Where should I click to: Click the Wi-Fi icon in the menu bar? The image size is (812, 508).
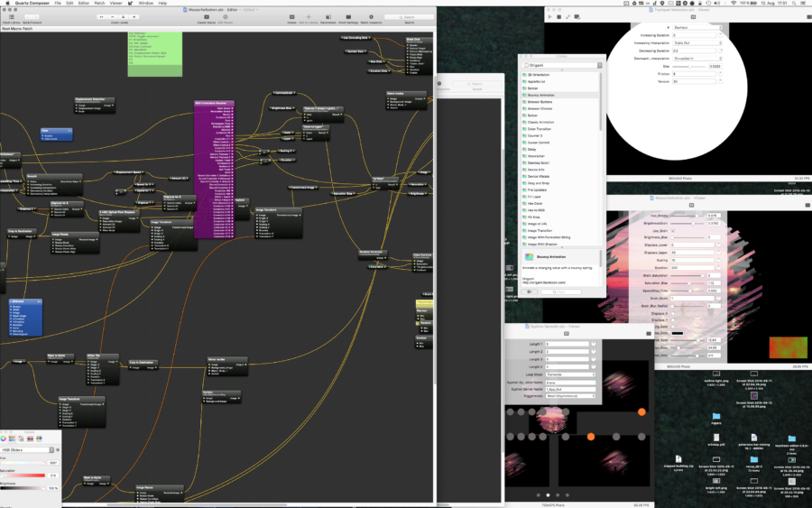click(734, 3)
